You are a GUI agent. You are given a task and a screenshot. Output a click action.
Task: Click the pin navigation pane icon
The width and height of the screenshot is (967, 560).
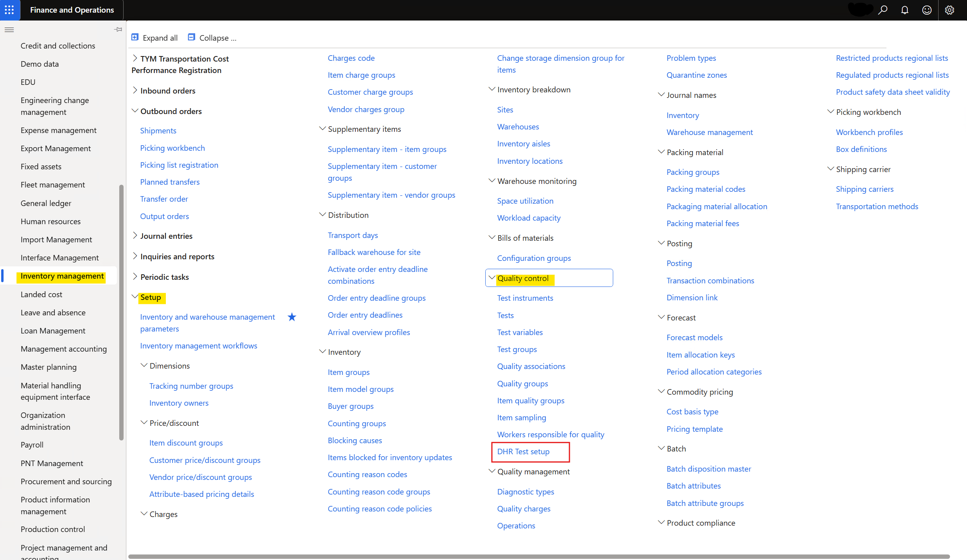[118, 30]
